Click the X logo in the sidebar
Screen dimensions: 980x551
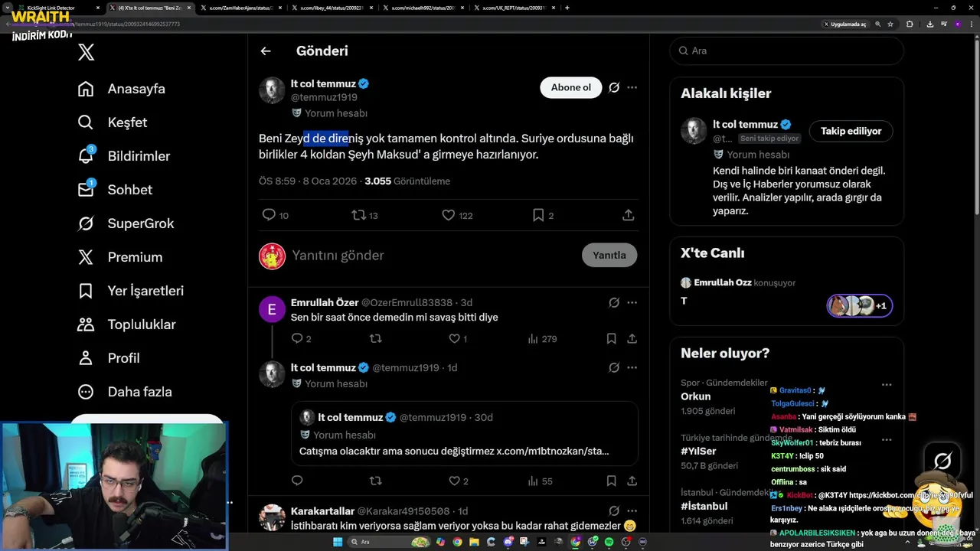[x=87, y=52]
